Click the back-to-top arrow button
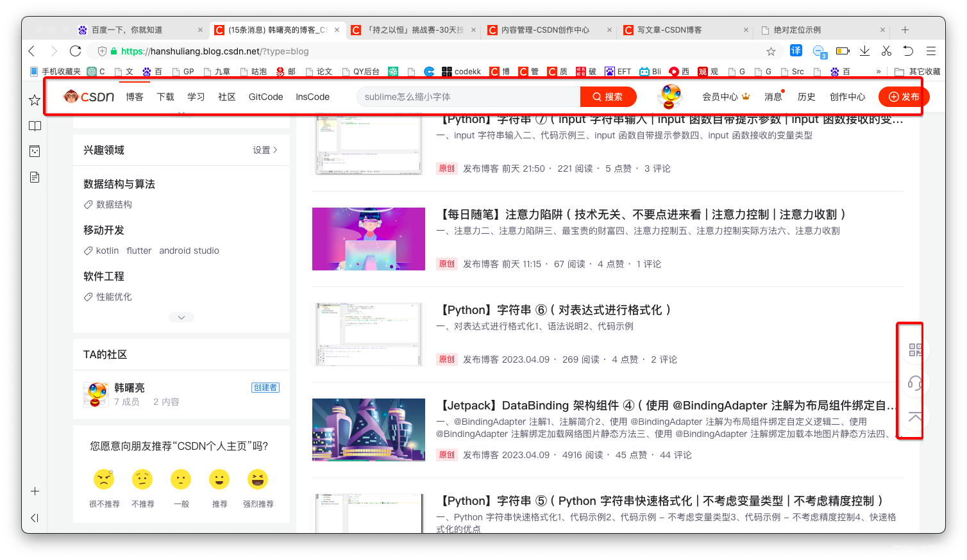The image size is (967, 560). coord(915,416)
